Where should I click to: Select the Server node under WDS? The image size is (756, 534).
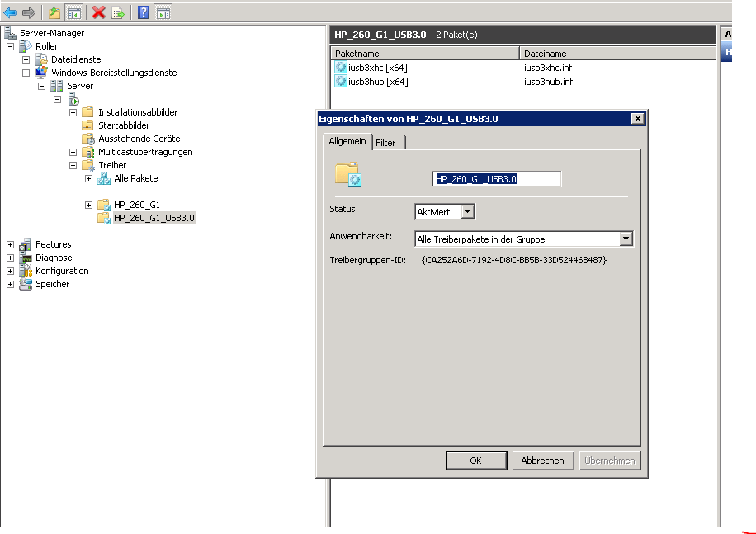pos(80,86)
